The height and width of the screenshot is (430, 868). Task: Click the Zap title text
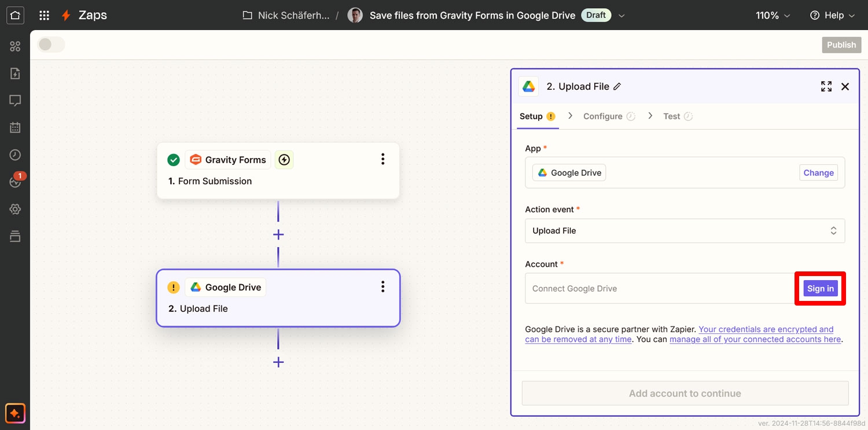pos(472,16)
